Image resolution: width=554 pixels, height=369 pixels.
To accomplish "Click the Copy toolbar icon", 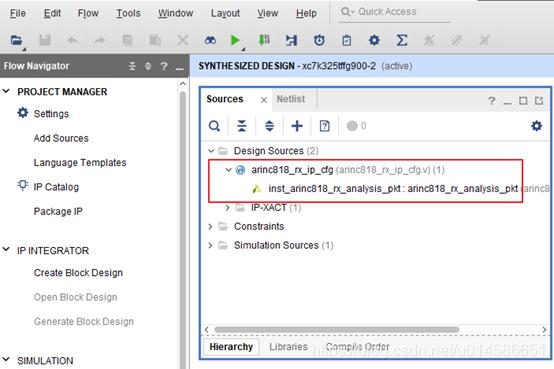I will pos(128,40).
